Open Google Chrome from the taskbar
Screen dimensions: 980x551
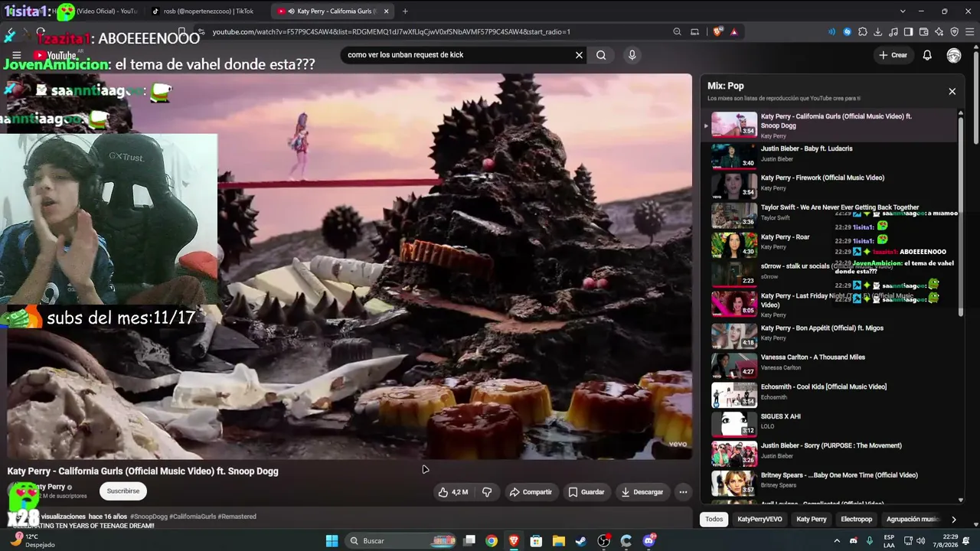(492, 541)
